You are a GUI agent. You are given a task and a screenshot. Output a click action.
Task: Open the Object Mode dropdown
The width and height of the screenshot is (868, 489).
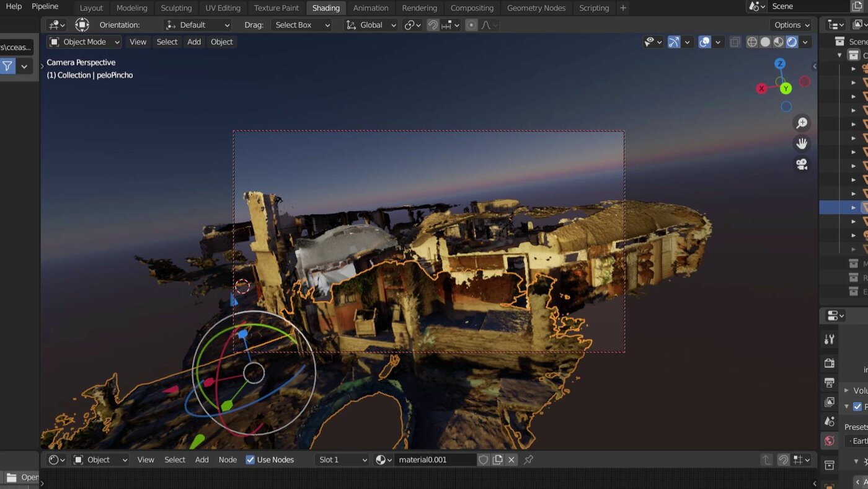pyautogui.click(x=84, y=42)
